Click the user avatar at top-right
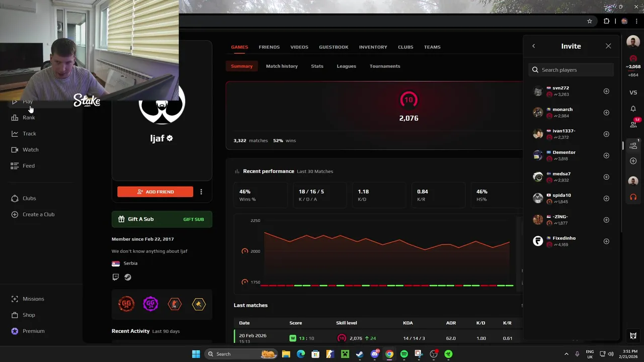 point(633,42)
